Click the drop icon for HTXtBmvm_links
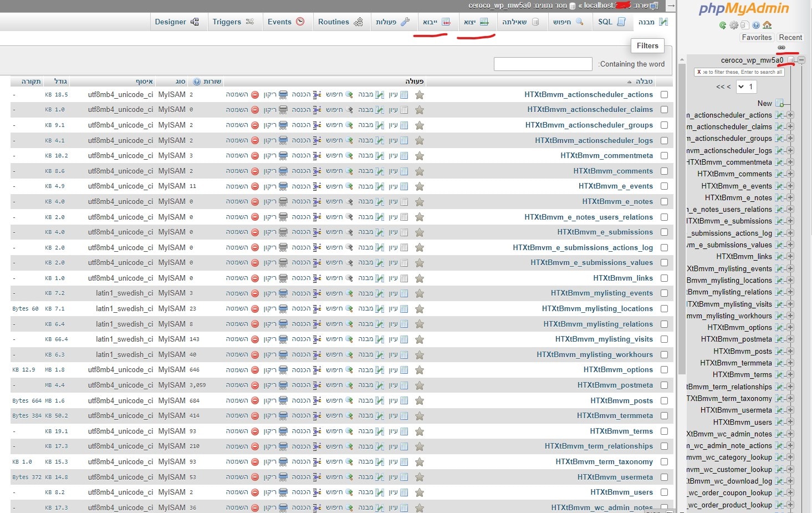812x513 pixels. pyautogui.click(x=255, y=278)
